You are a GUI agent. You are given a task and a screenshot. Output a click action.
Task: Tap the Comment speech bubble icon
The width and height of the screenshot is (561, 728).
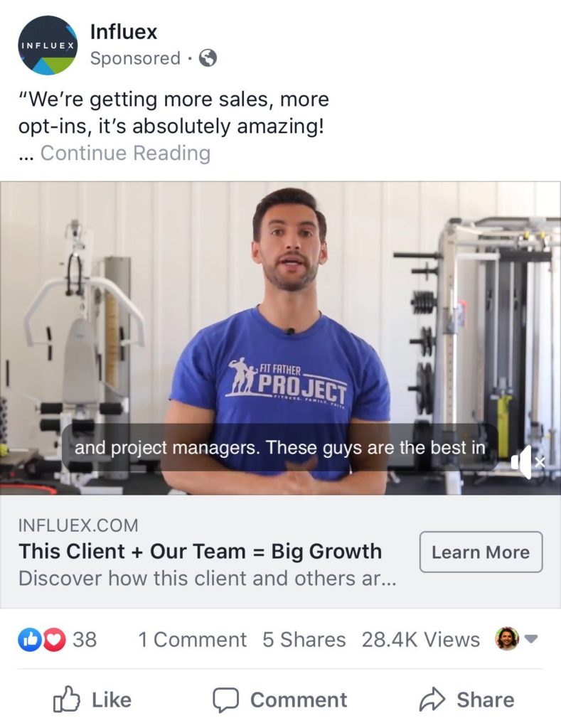point(225,700)
